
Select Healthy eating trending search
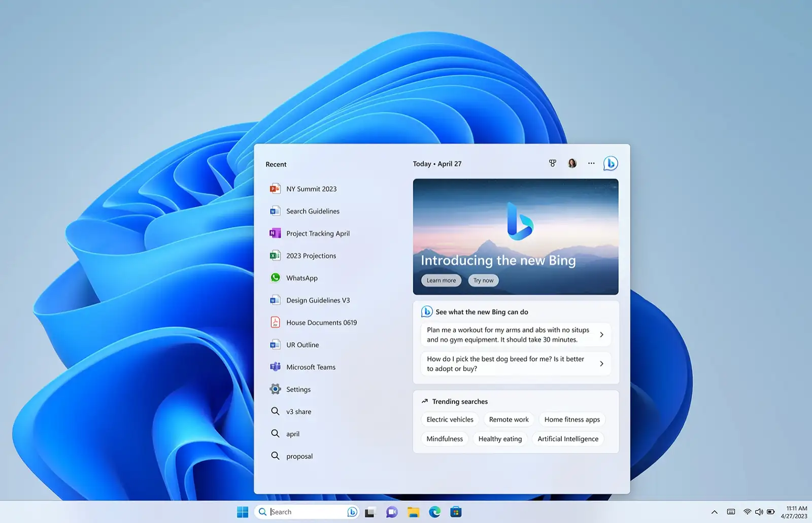[500, 439]
